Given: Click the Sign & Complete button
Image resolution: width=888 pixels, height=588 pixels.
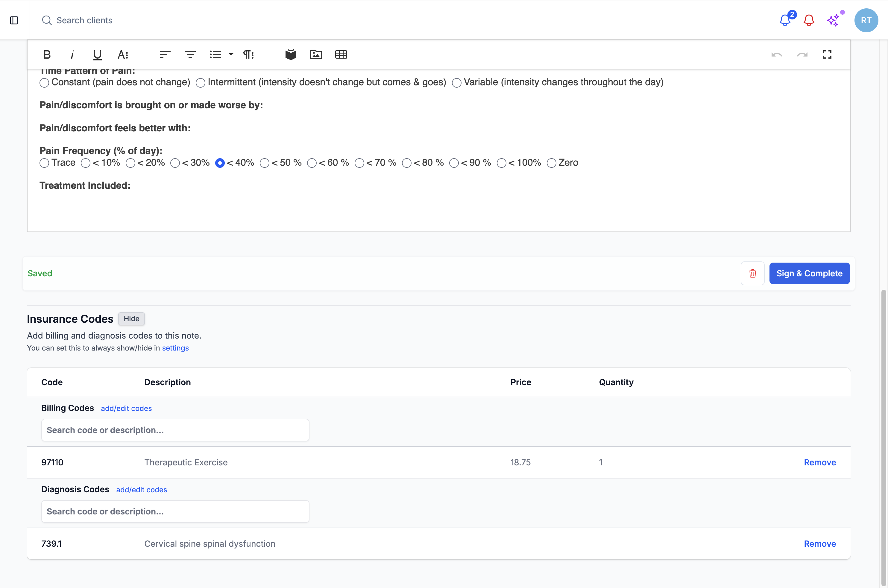Looking at the screenshot, I should tap(809, 273).
